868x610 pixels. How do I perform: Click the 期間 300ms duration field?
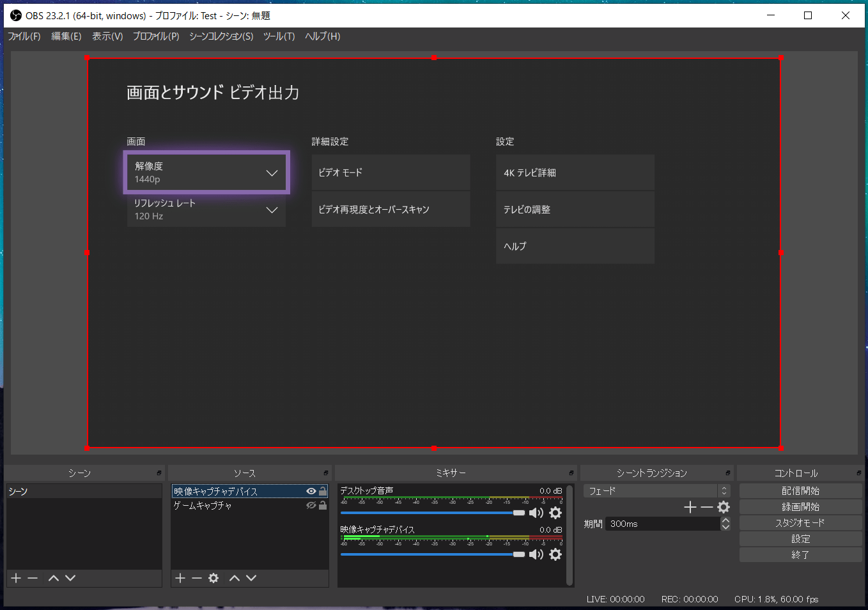point(662,524)
